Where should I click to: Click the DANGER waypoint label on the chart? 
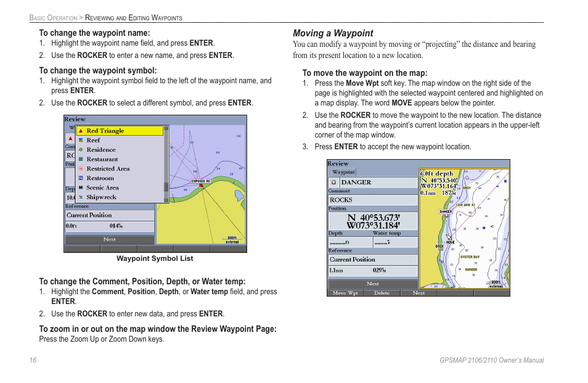point(446,212)
